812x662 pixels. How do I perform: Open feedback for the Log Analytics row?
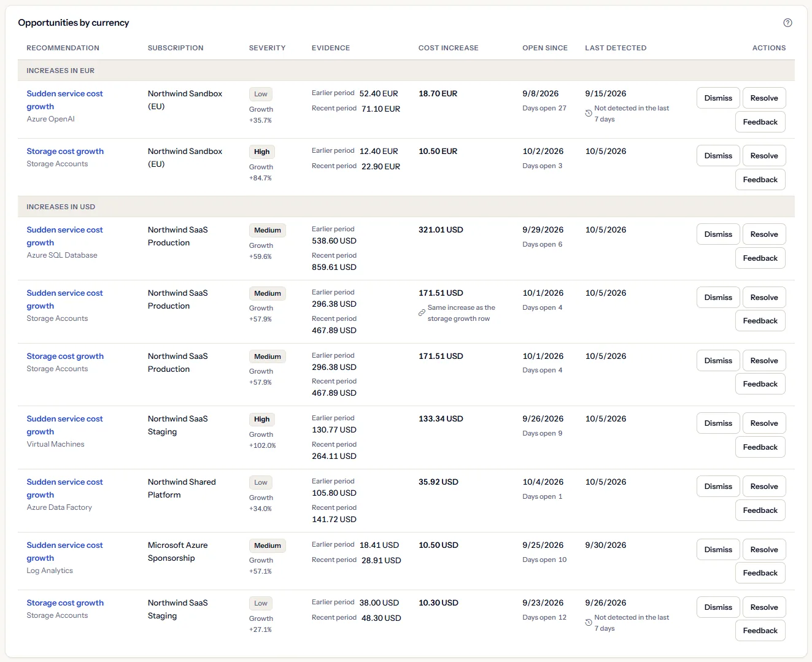point(760,573)
